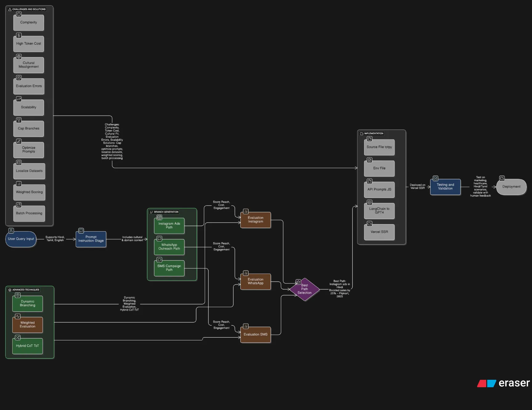The height and width of the screenshot is (410, 532).
Task: Select the SMS Campaign Path node
Action: click(169, 268)
